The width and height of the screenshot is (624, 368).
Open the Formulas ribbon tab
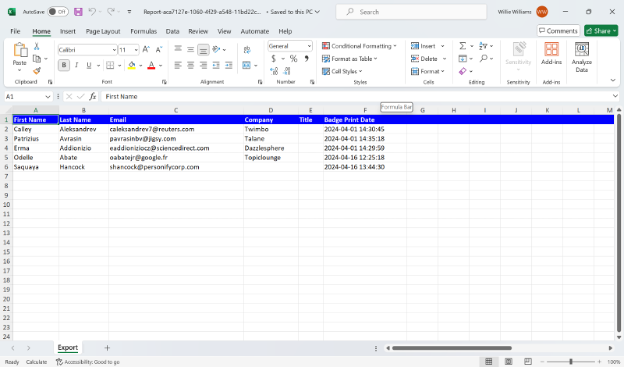tap(143, 31)
